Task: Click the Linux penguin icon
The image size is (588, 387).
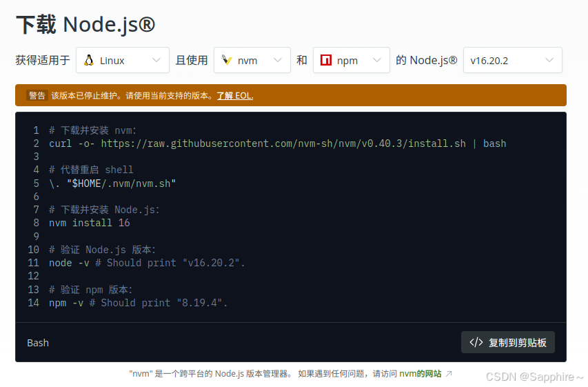Action: pyautogui.click(x=89, y=60)
